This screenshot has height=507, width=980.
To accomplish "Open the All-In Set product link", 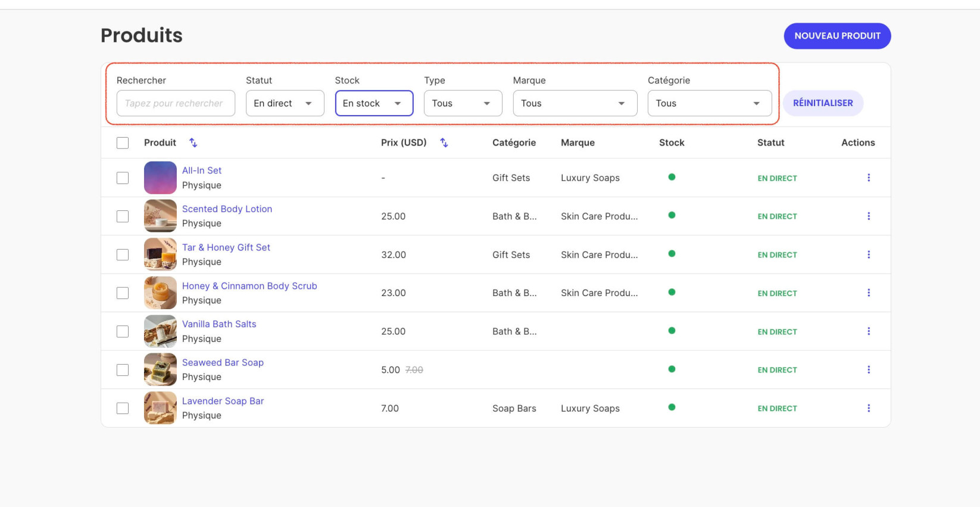I will pyautogui.click(x=202, y=170).
